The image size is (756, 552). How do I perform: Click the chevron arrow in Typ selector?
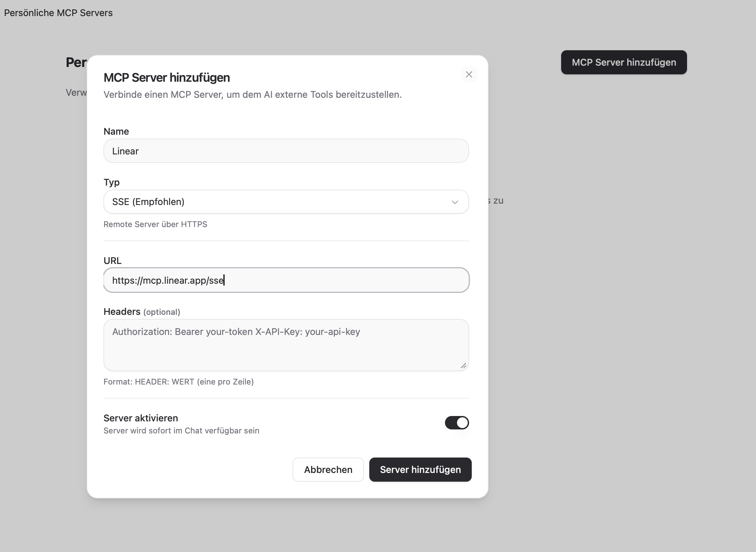point(455,202)
